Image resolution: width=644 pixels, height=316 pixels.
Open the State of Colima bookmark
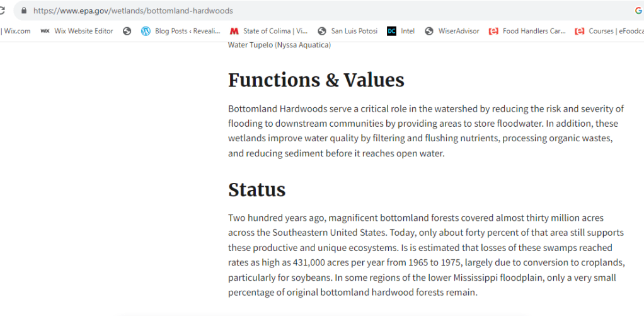[269, 31]
